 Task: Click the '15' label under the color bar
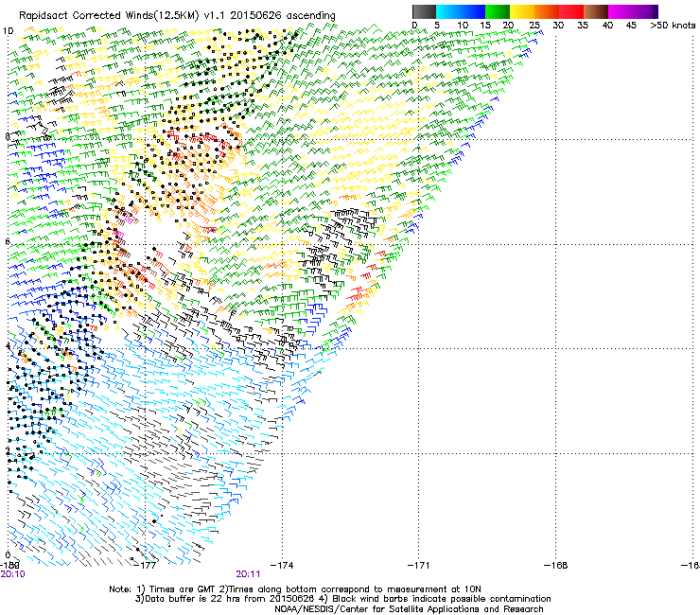tap(485, 26)
